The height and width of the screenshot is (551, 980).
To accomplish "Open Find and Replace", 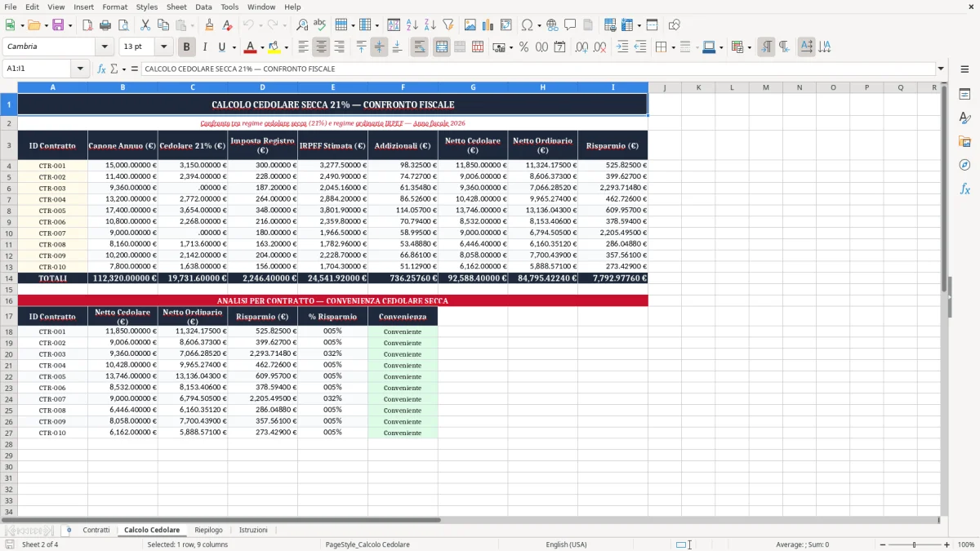I will click(302, 25).
